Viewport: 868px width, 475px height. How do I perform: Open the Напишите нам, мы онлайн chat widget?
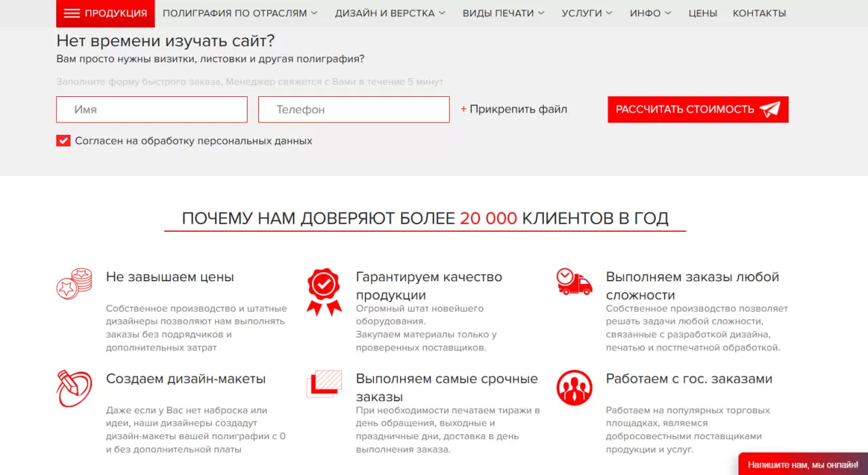(x=802, y=465)
